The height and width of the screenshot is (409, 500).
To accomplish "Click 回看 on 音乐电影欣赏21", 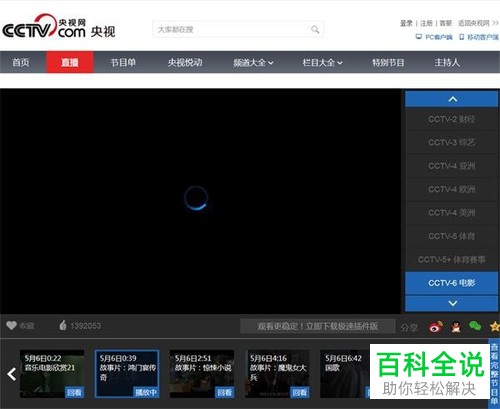I will 74,392.
